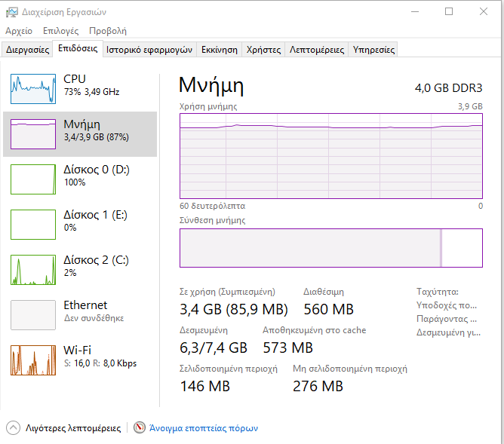Image resolution: width=504 pixels, height=444 pixels.
Task: Click the Resource Monitor gauge icon
Action: pos(140,427)
